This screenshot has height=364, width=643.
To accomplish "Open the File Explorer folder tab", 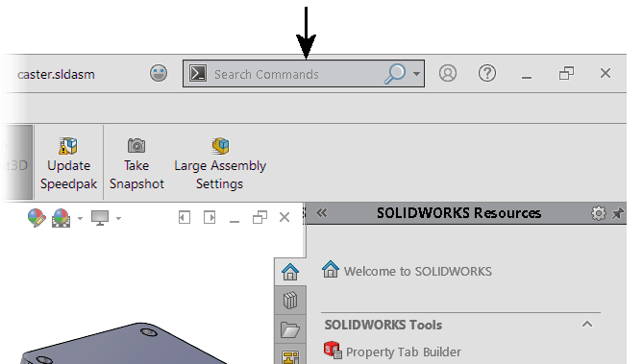I will point(290,329).
